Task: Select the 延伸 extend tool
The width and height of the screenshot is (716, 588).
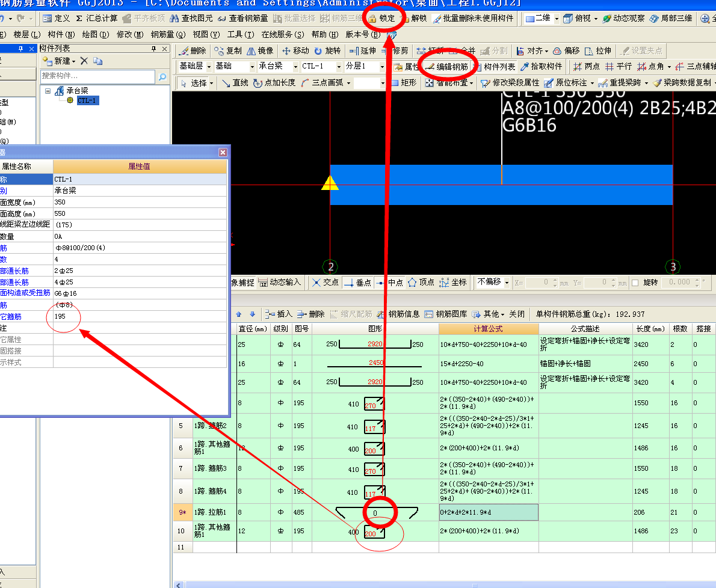Action: coord(363,51)
